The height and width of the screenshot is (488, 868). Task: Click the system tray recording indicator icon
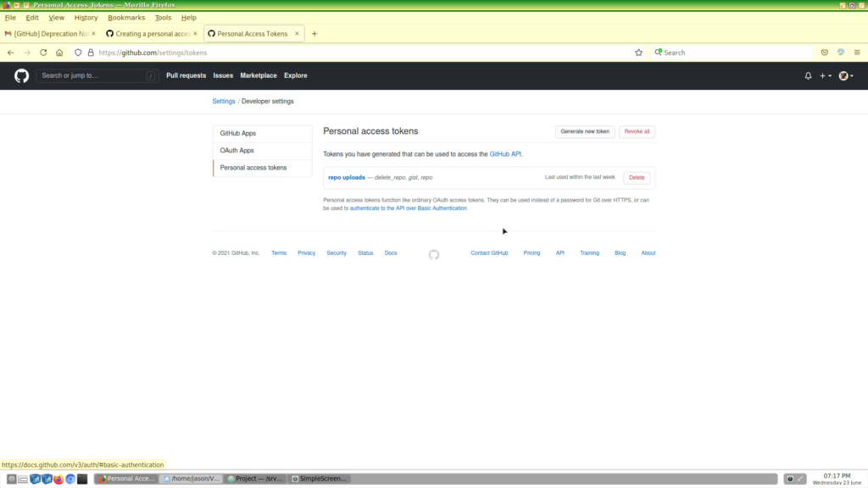(790, 479)
